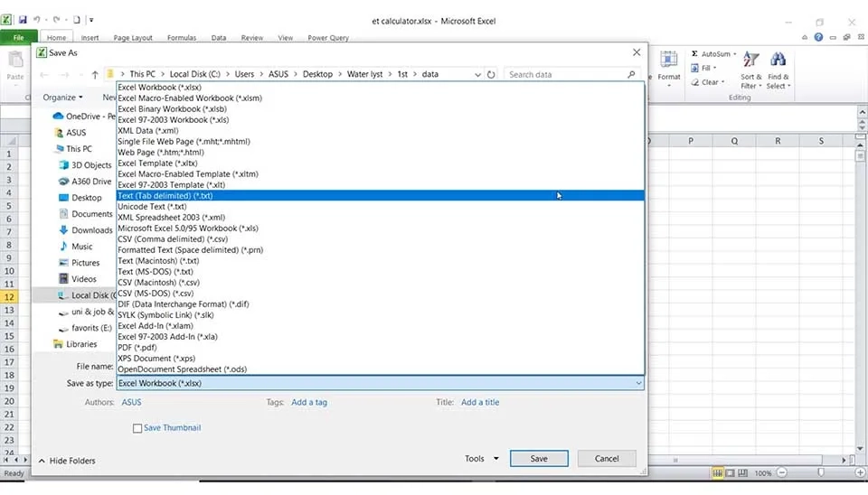This screenshot has width=868, height=495.
Task: Click the refresh icon beside address bar
Action: pos(491,74)
